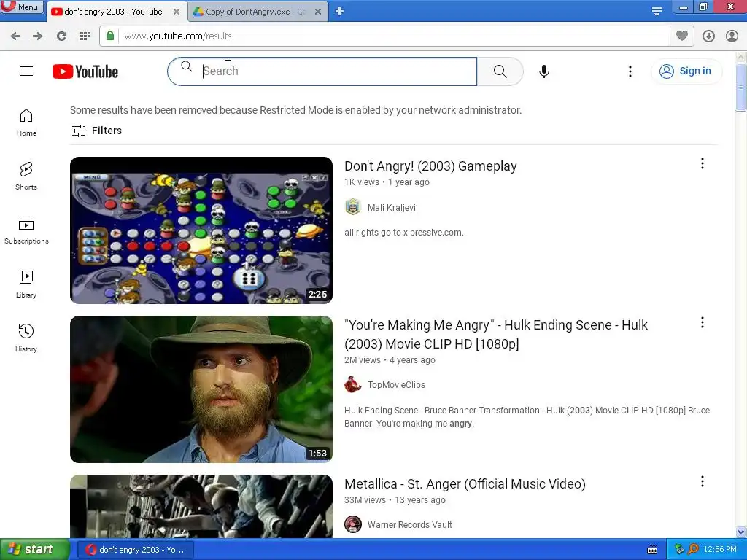
Task: Click inside the YouTube Search field
Action: point(322,71)
